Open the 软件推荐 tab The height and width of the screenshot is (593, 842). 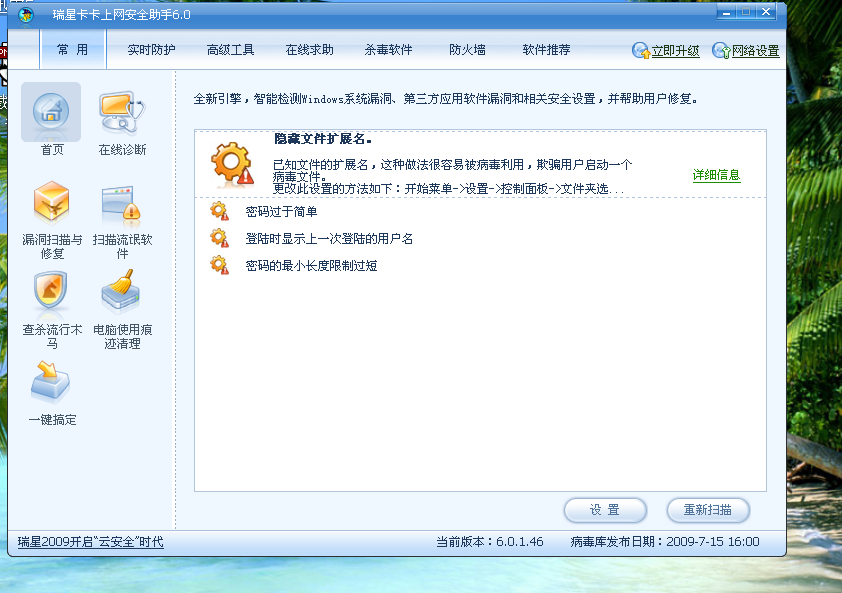coord(546,50)
